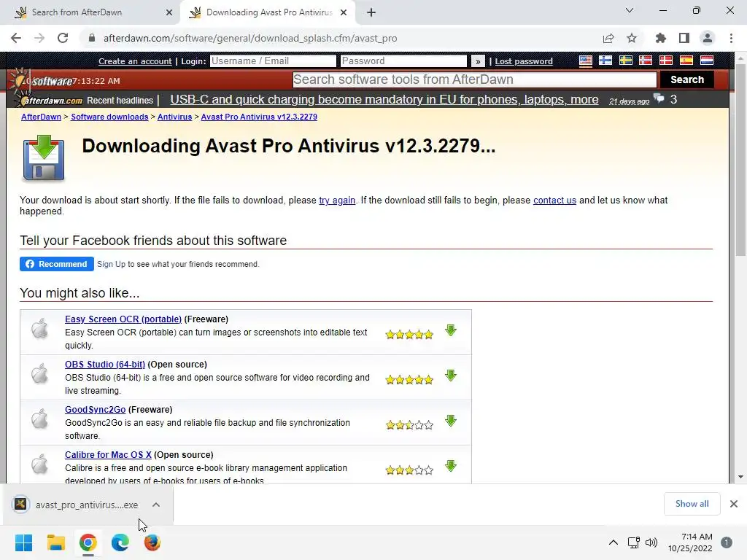Open Create an account link

(135, 61)
